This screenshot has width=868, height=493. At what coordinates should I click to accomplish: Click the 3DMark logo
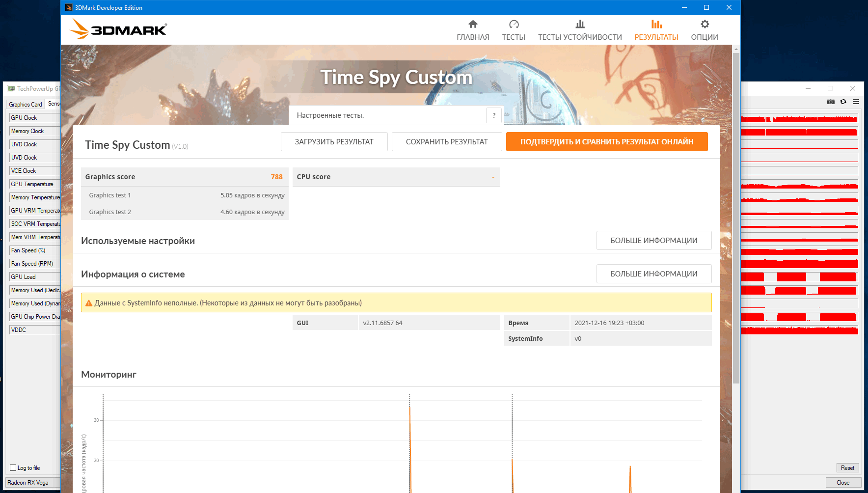tap(118, 29)
